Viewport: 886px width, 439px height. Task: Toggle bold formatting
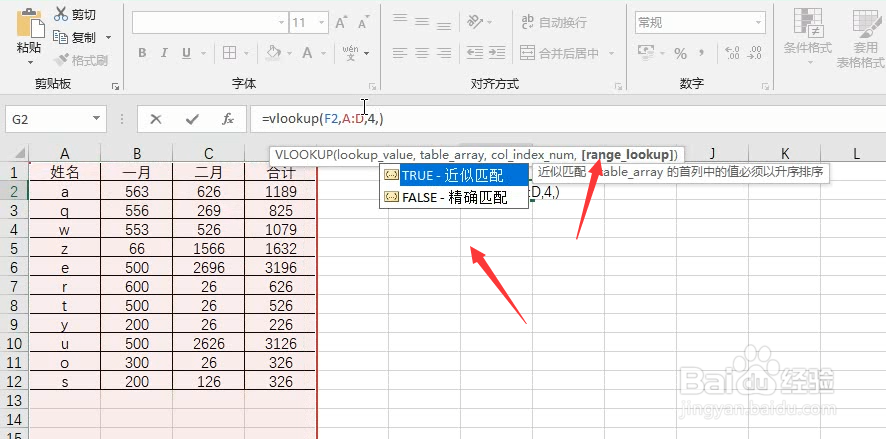[142, 53]
